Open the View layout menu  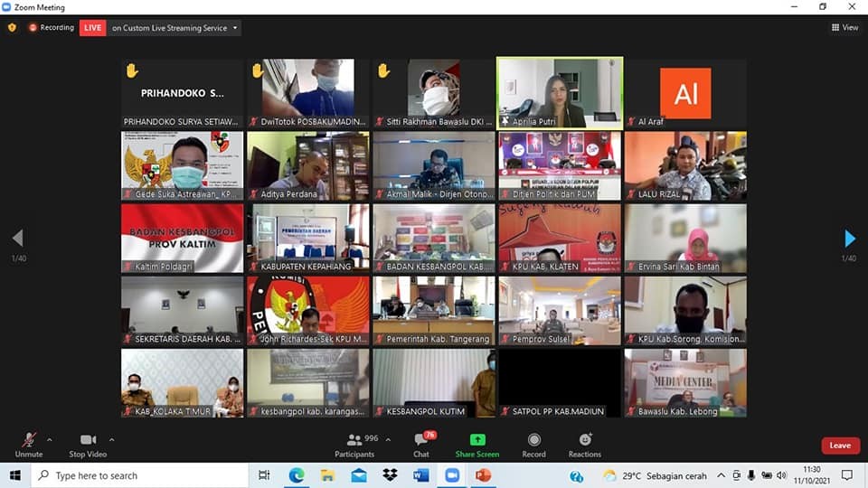point(844,28)
